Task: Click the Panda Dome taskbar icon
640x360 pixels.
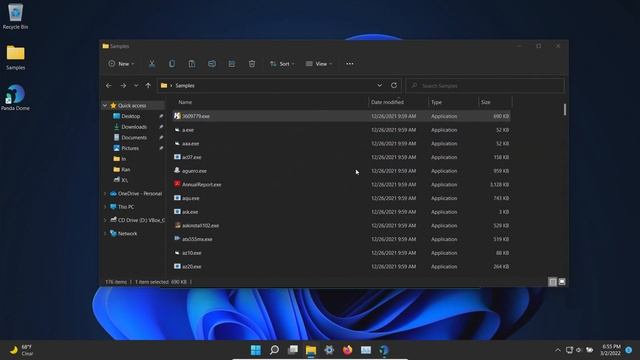Action: tap(384, 350)
